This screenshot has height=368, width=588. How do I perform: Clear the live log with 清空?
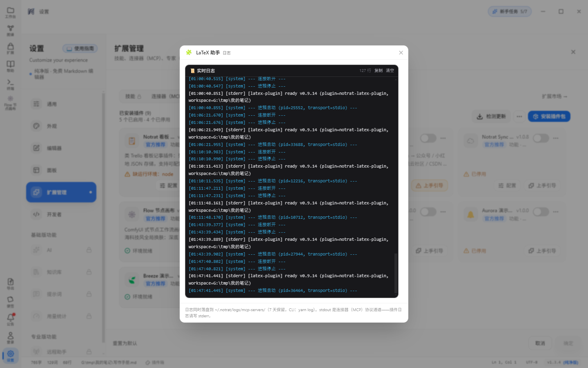click(x=390, y=71)
